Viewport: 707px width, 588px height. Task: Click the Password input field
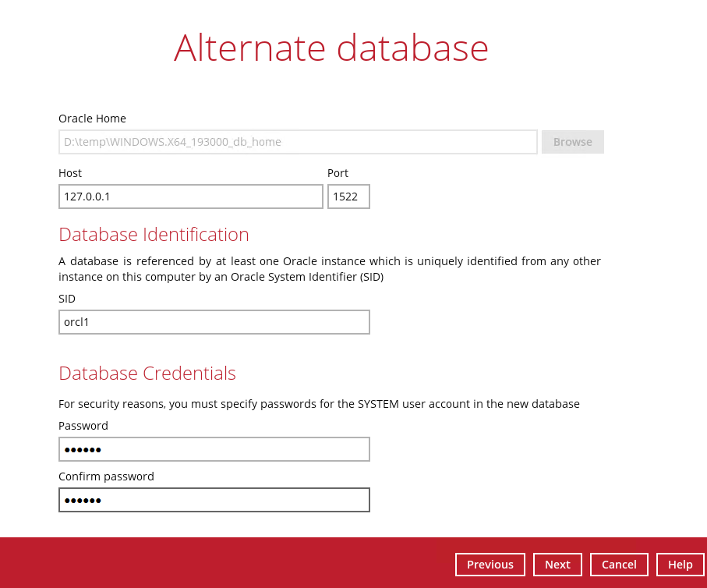tap(214, 449)
